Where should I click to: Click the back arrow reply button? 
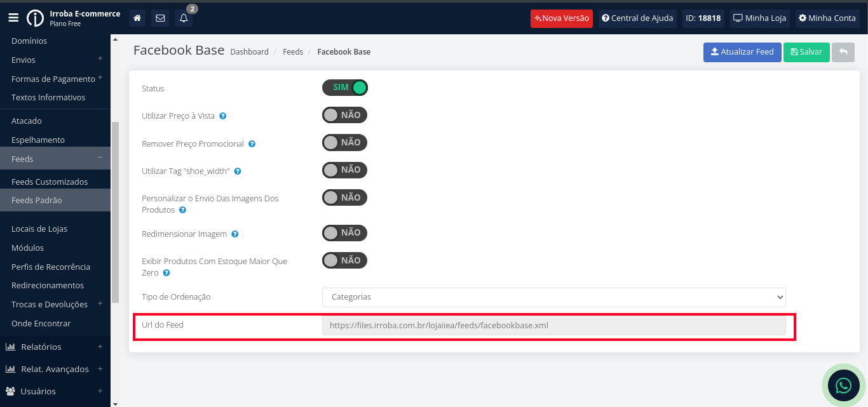point(843,52)
